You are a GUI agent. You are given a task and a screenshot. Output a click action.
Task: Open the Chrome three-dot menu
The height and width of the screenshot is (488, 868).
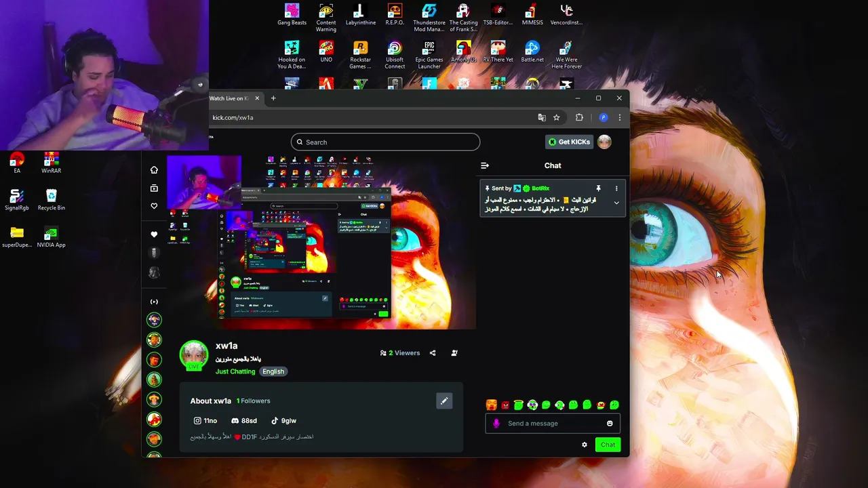click(x=619, y=117)
